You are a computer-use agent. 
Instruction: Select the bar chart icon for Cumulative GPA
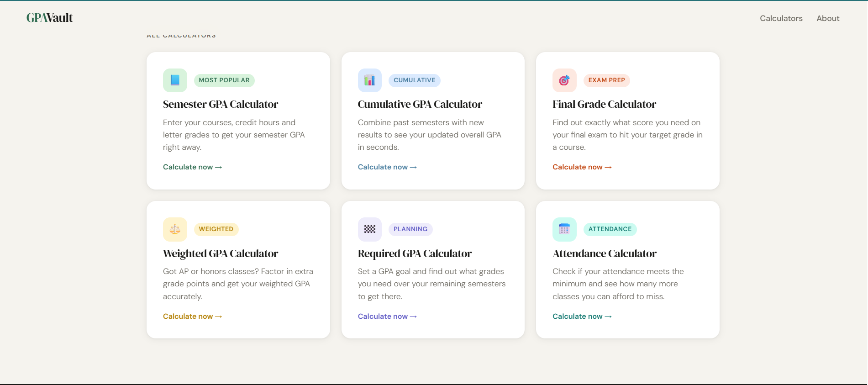pos(369,80)
